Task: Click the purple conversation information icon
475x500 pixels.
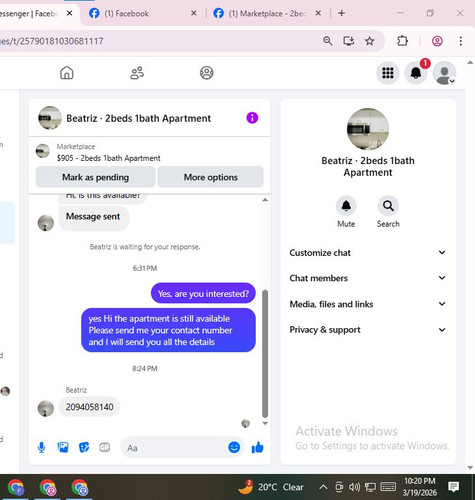Action: [252, 118]
